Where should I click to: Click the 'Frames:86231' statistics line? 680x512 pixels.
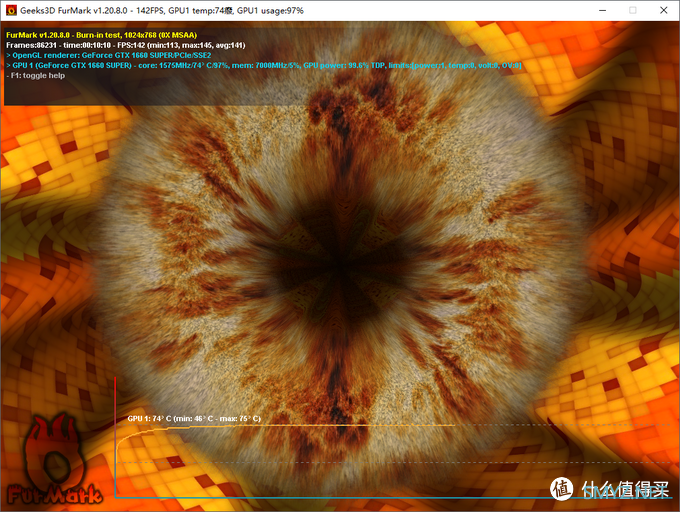126,45
